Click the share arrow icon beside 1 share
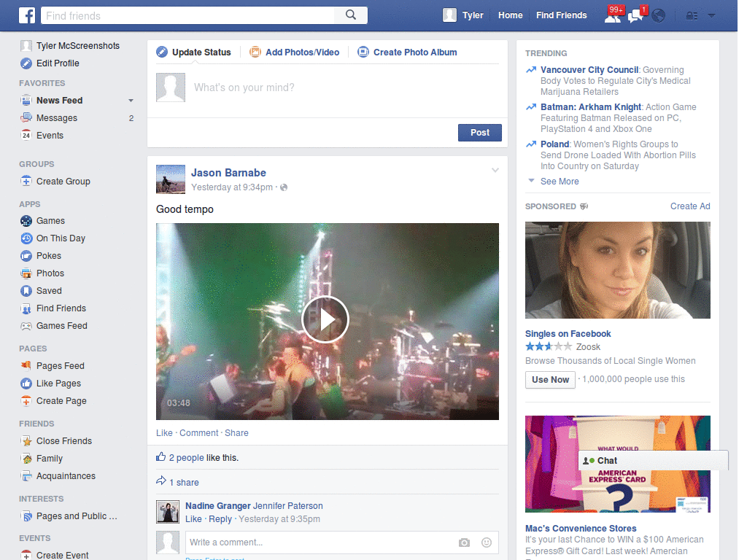Viewport: 747px width, 560px height. point(161,481)
